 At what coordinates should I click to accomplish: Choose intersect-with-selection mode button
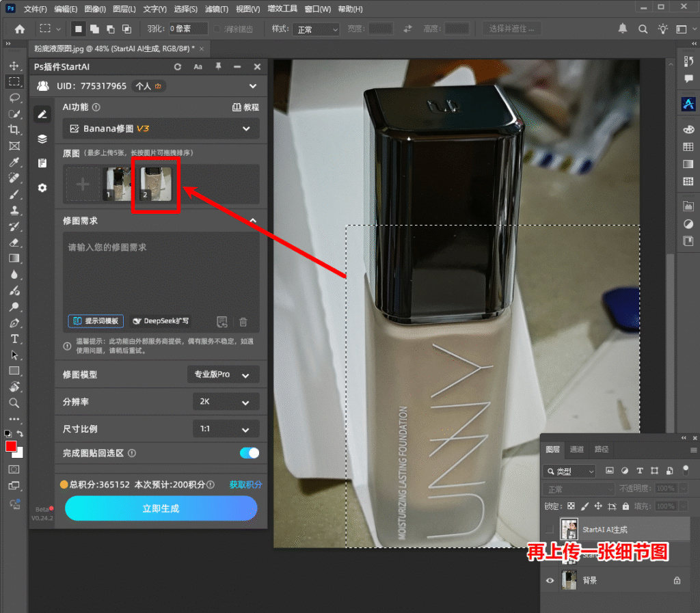click(126, 29)
